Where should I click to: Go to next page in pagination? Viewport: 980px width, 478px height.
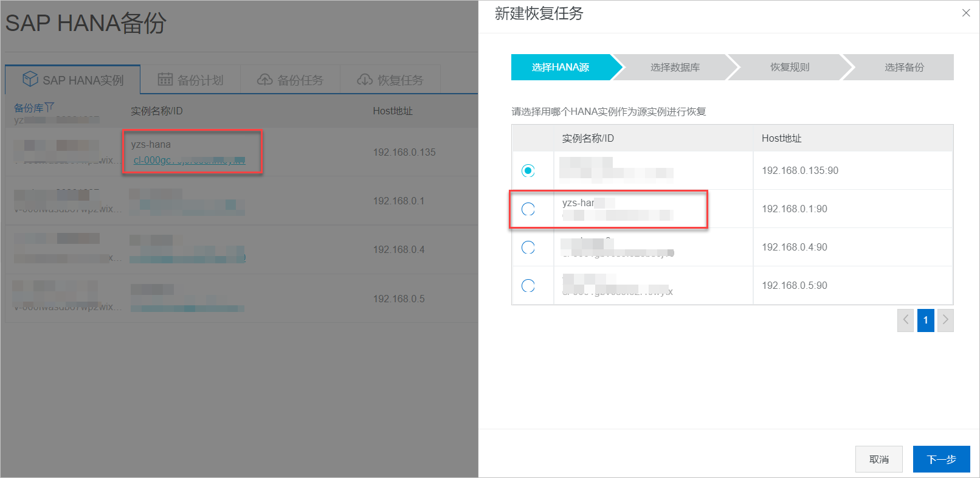945,320
